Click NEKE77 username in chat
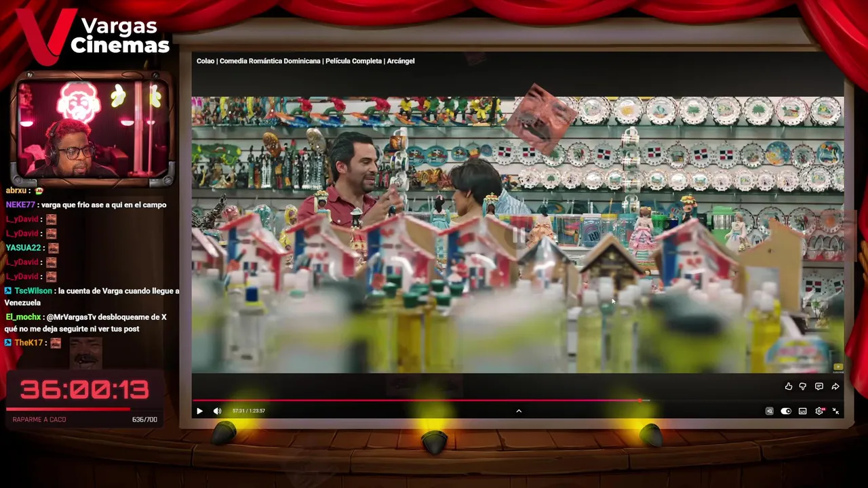 (x=20, y=205)
